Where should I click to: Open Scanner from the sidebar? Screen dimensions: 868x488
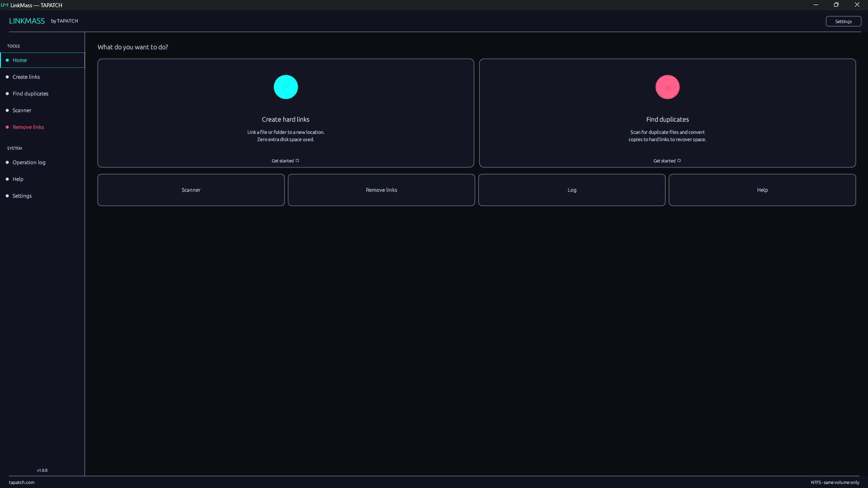(x=43, y=110)
